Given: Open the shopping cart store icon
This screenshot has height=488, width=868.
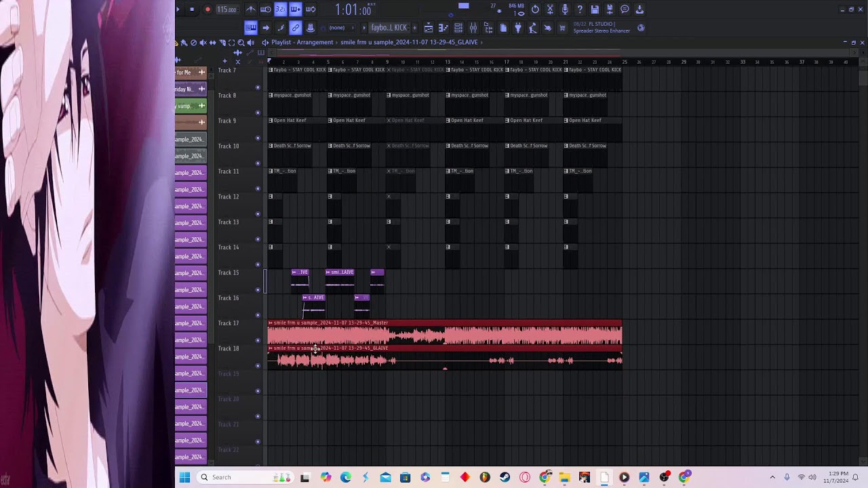Looking at the screenshot, I should tap(562, 28).
